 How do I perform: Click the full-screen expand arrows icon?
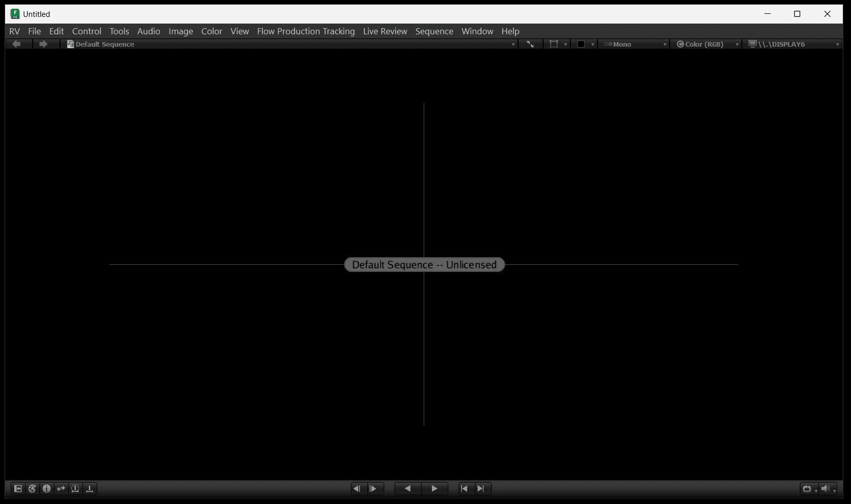[x=530, y=44]
